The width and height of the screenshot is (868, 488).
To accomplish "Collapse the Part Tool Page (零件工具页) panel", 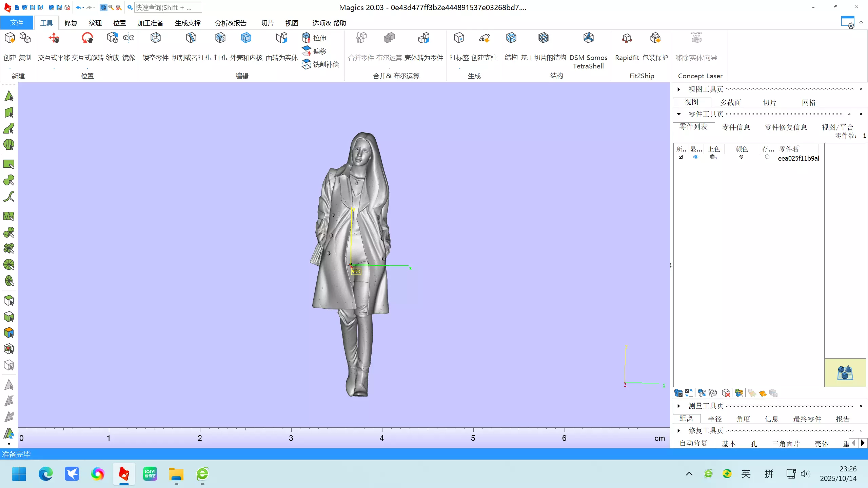I will [x=679, y=114].
